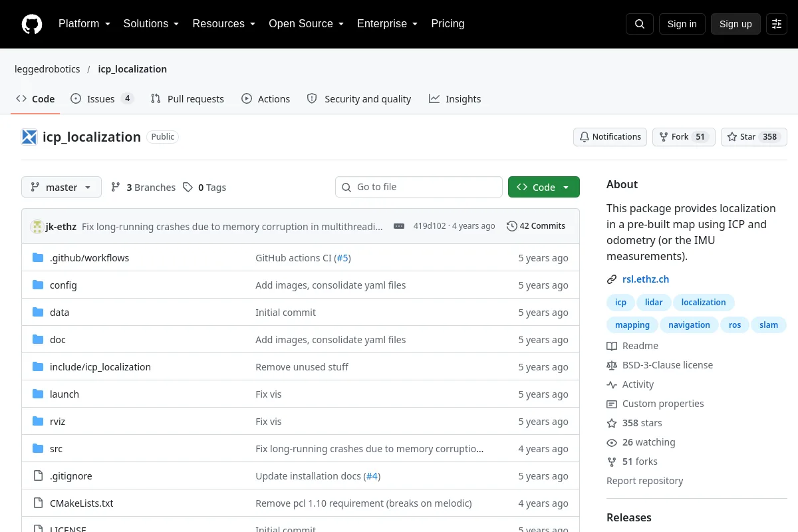This screenshot has height=532, width=798.
Task: Click the config folder icon
Action: point(38,285)
